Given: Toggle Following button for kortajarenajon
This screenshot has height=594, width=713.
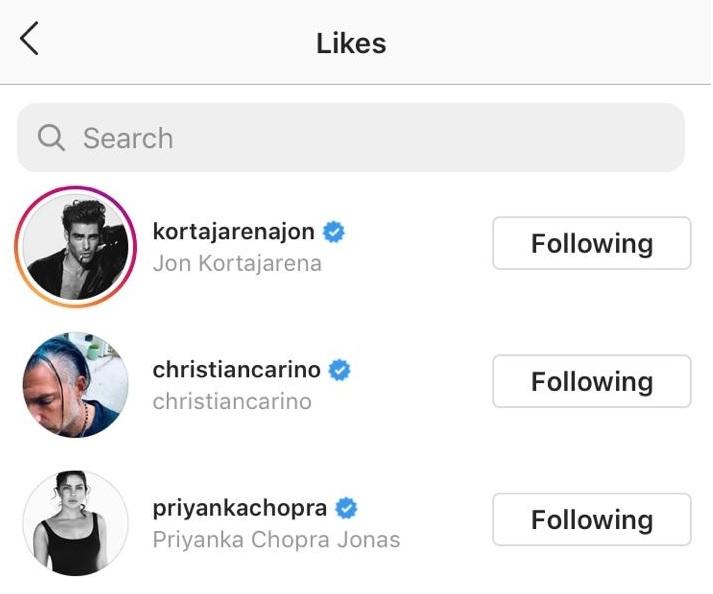Looking at the screenshot, I should click(x=591, y=244).
